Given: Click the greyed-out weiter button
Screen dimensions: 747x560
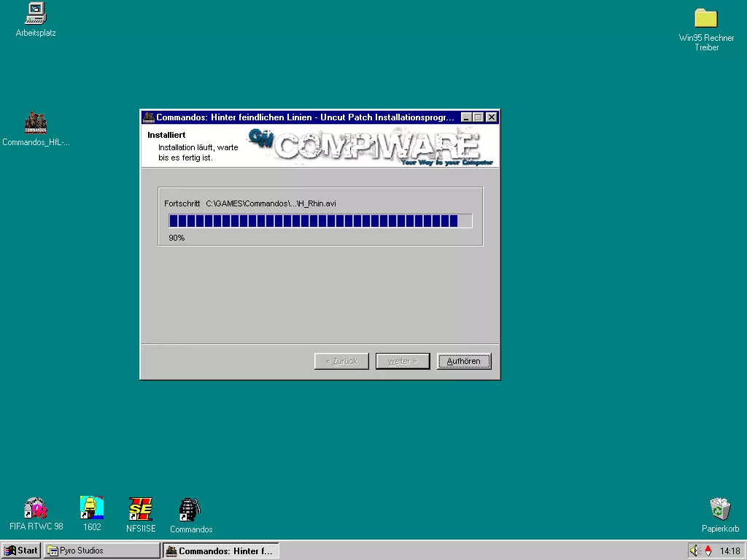Looking at the screenshot, I should point(403,361).
